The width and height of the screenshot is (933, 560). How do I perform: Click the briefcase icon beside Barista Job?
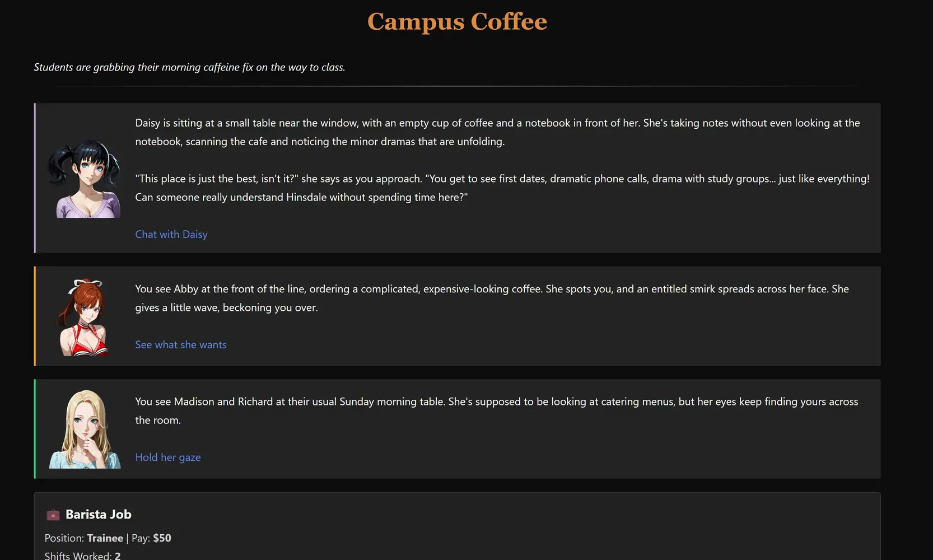point(53,515)
